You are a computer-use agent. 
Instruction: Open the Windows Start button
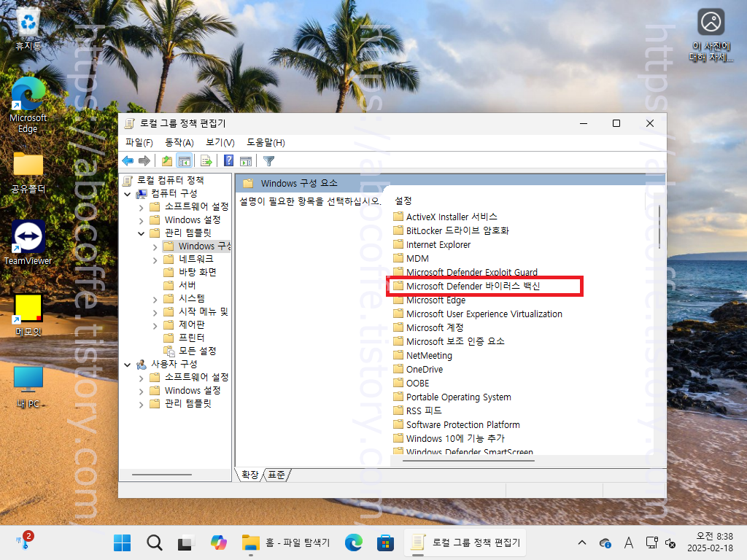(x=123, y=542)
